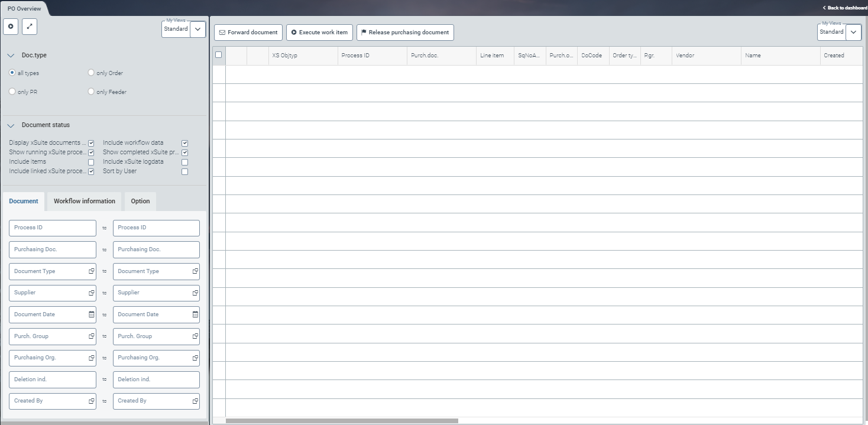Open value help for the Created By field

tap(90, 401)
